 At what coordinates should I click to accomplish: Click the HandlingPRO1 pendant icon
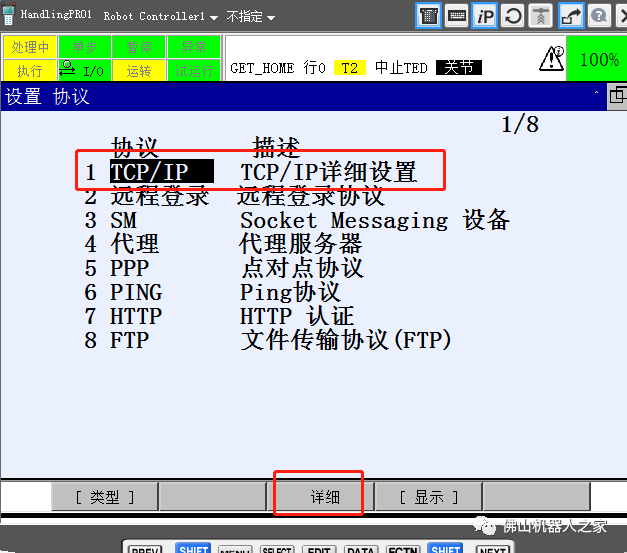8,14
